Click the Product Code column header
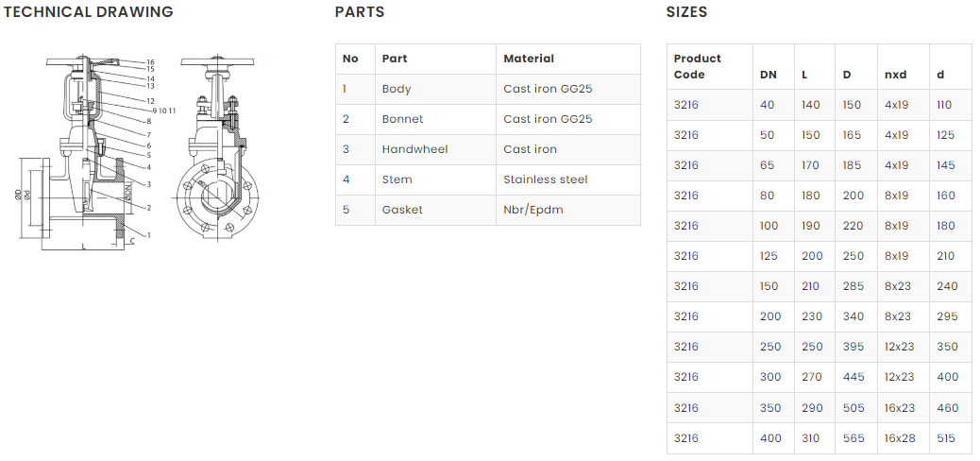This screenshot has width=980, height=461. tap(698, 66)
